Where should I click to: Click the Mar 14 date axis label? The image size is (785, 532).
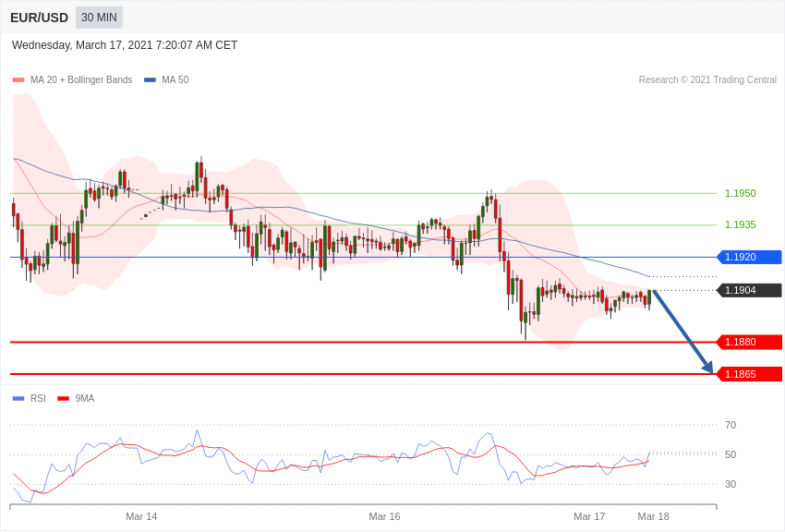141,516
